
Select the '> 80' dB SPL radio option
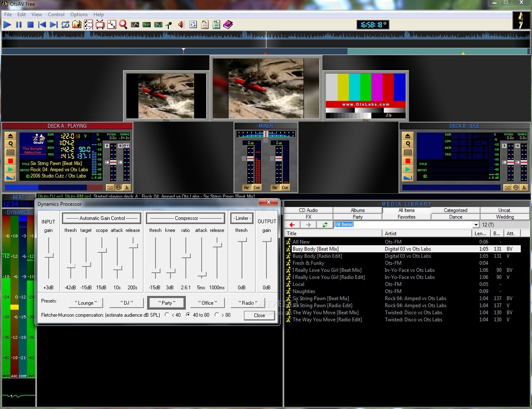point(217,315)
